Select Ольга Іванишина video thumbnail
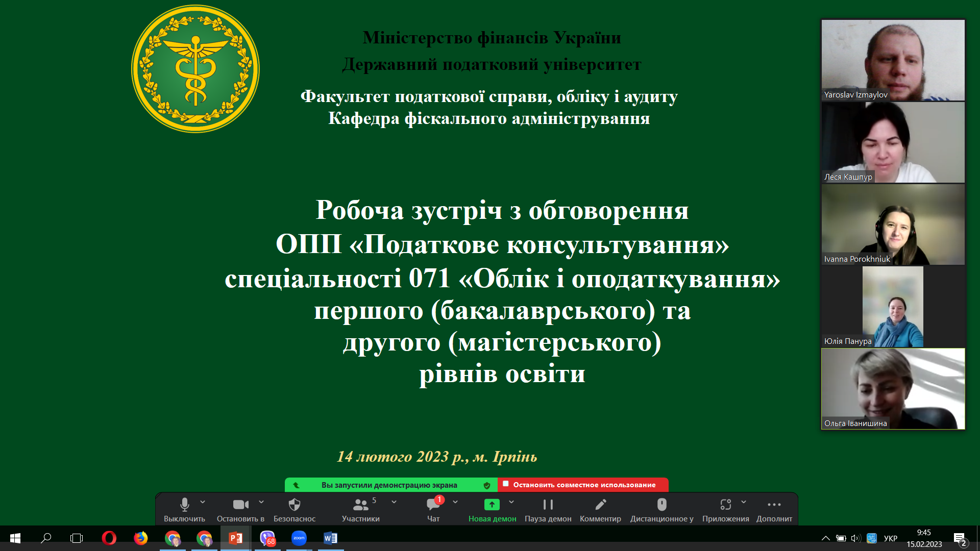This screenshot has height=551, width=980. point(893,389)
